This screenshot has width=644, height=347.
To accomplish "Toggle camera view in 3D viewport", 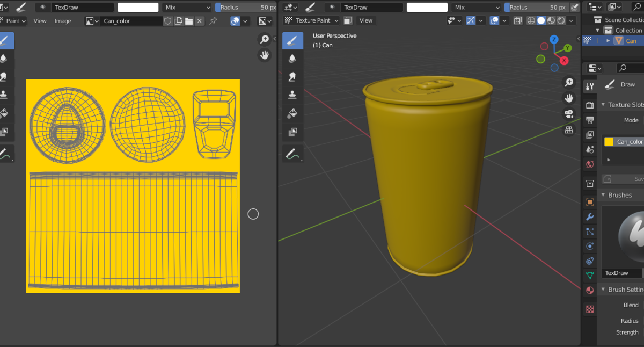I will click(569, 114).
